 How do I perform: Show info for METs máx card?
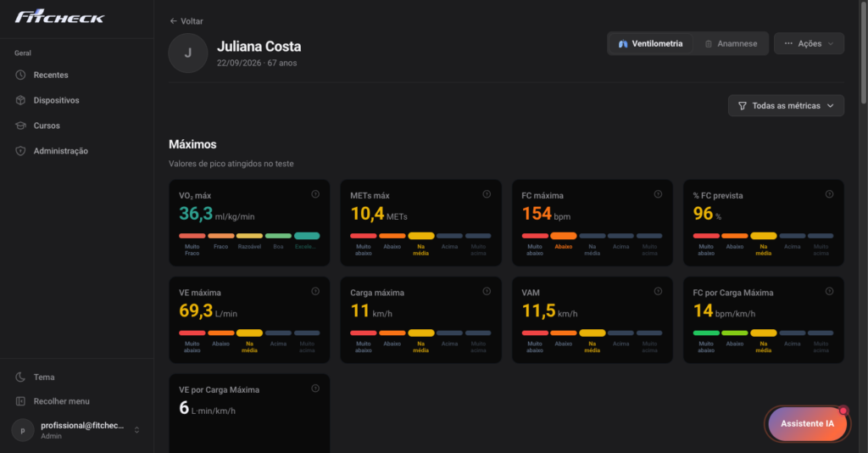click(x=487, y=193)
